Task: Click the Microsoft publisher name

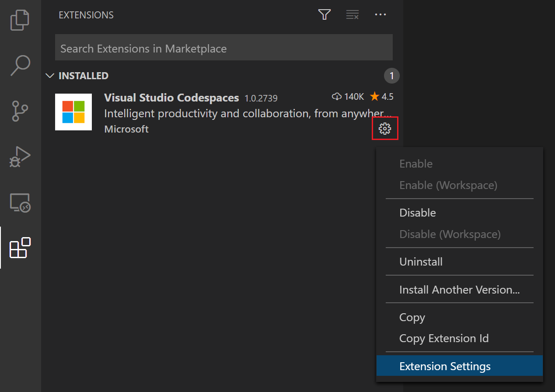Action: (126, 129)
